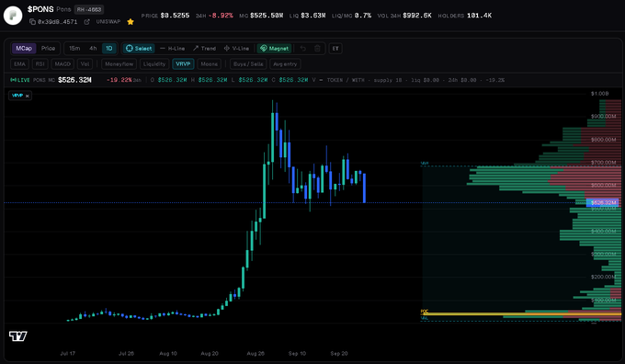Click the MC $525.50M value
625x364 pixels.
click(267, 16)
